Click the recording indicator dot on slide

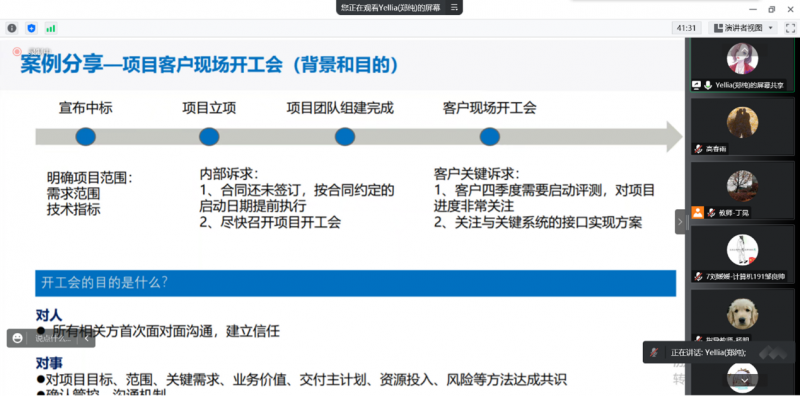click(x=17, y=51)
